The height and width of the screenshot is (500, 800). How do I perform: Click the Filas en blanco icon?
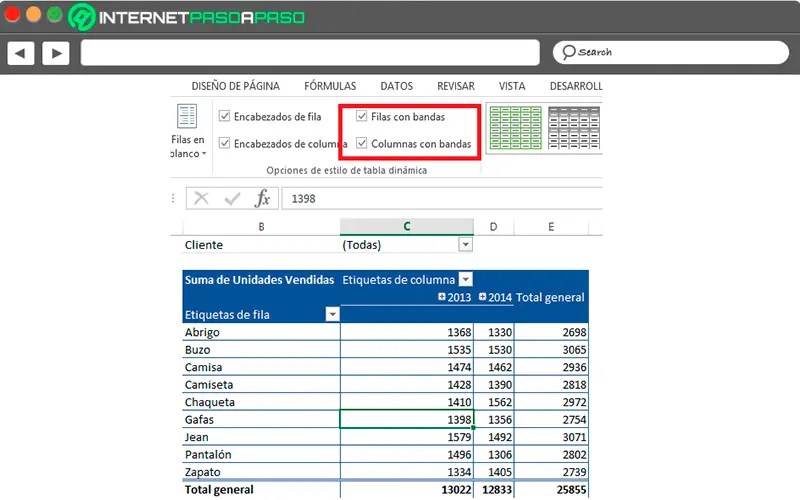pyautogui.click(x=187, y=116)
